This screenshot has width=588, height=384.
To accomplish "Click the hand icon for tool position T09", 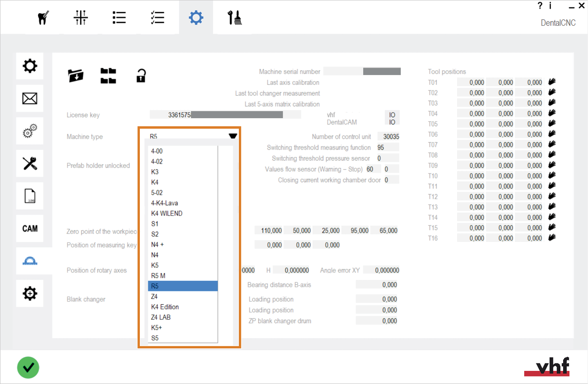I will coord(552,165).
